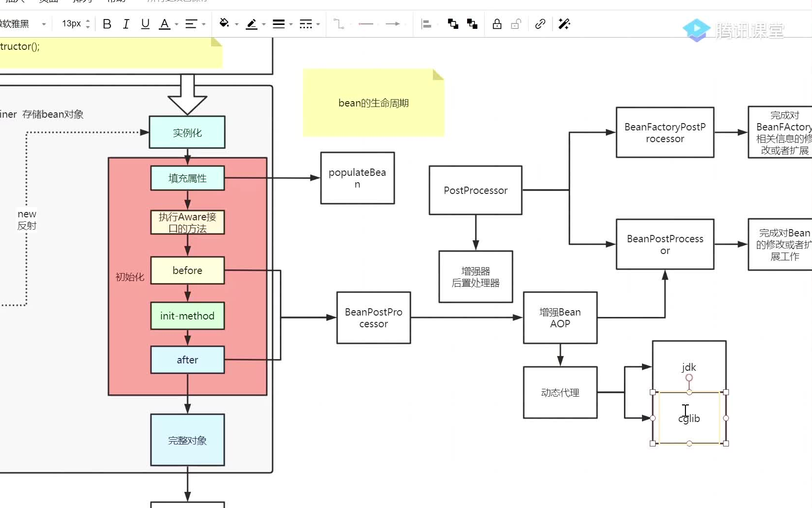Click the dashed line style icon
The height and width of the screenshot is (508, 812).
(x=307, y=24)
